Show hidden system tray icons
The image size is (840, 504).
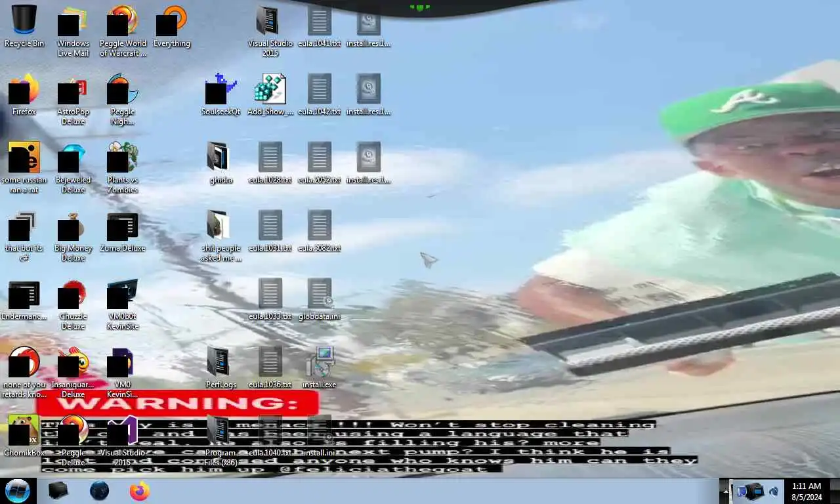tap(726, 491)
